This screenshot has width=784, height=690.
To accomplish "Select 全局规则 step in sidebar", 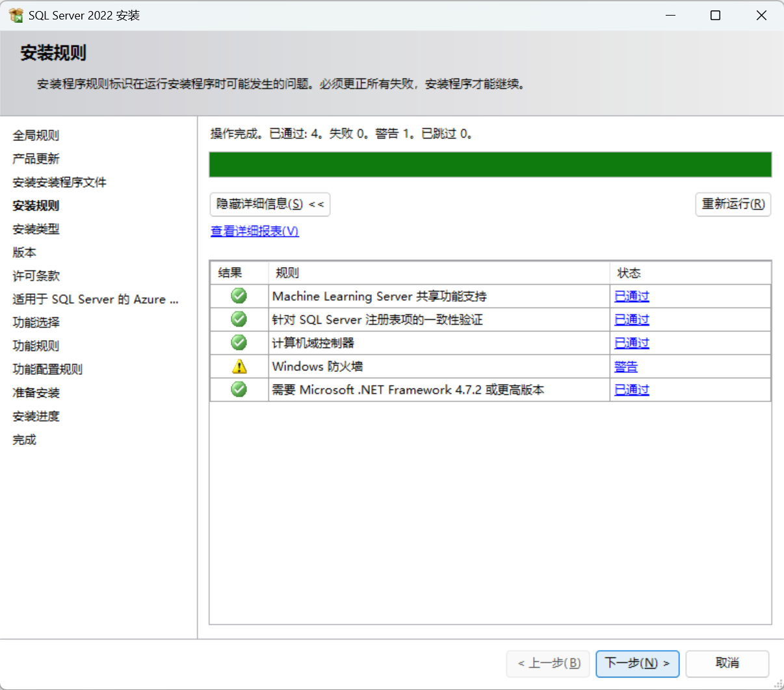I will coord(36,135).
